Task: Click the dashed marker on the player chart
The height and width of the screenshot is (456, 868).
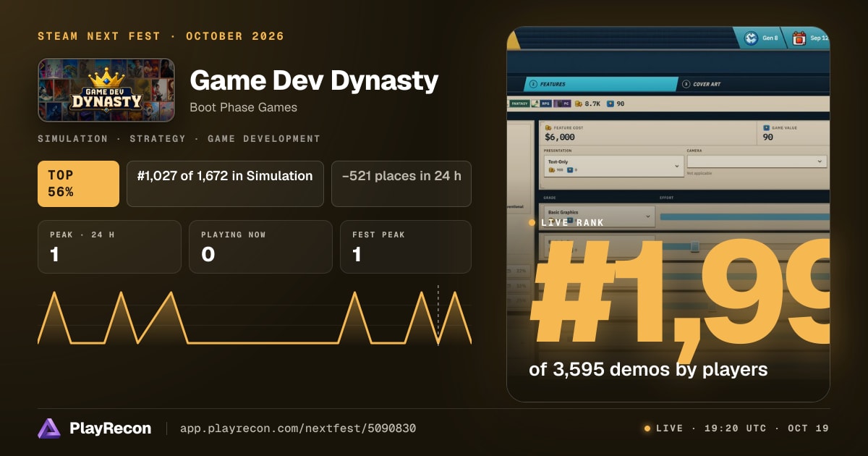Action: click(x=438, y=314)
